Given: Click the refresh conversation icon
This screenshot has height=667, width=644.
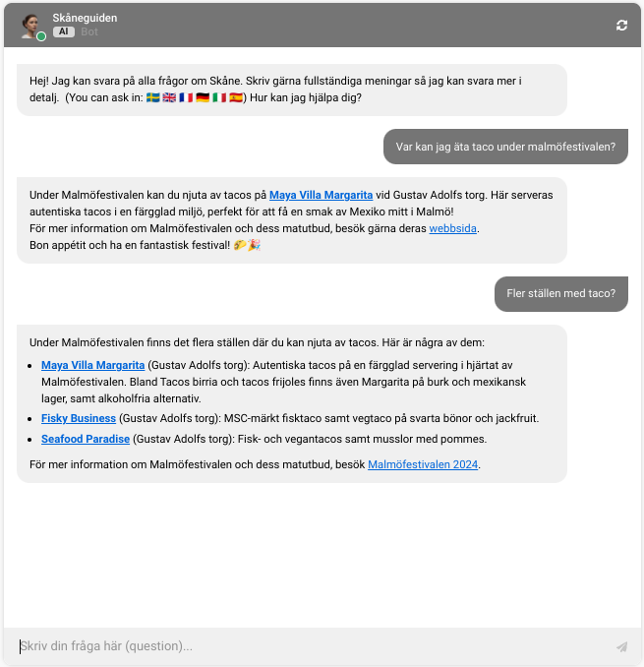Looking at the screenshot, I should pos(621,26).
